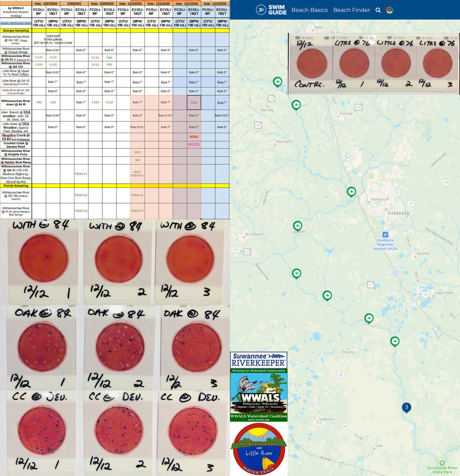Image resolution: width=460 pixels, height=476 pixels.
Task: Select the swim marker just above route 53 shield
Action: click(x=327, y=296)
